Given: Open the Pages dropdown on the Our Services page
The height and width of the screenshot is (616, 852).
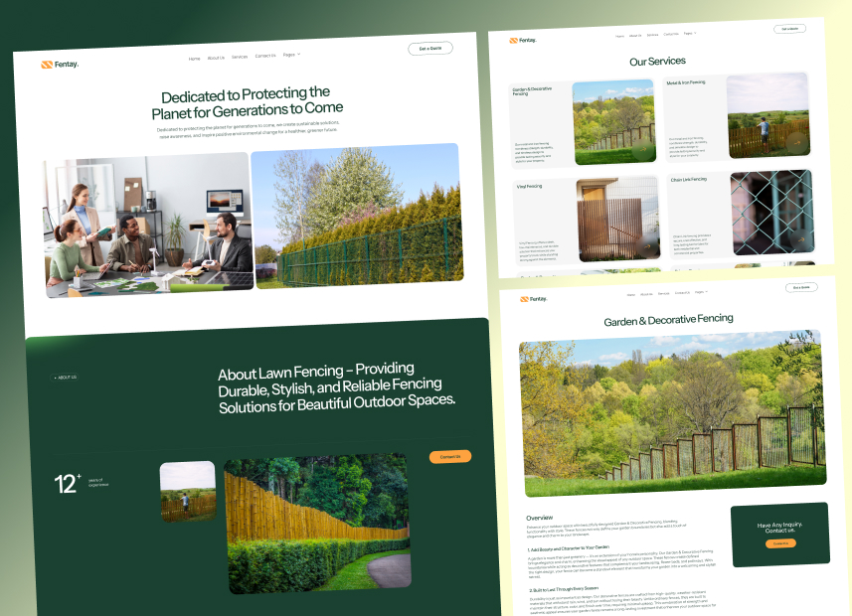Looking at the screenshot, I should pyautogui.click(x=687, y=35).
